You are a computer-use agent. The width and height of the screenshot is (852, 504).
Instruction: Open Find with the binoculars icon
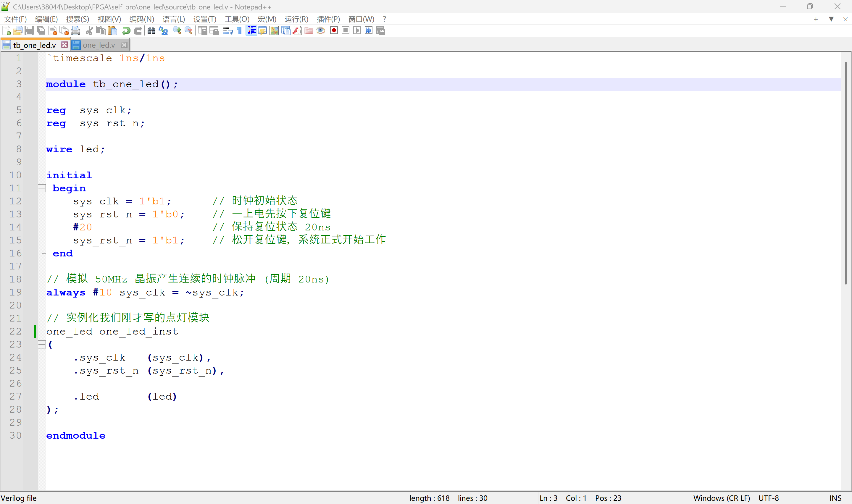click(151, 31)
